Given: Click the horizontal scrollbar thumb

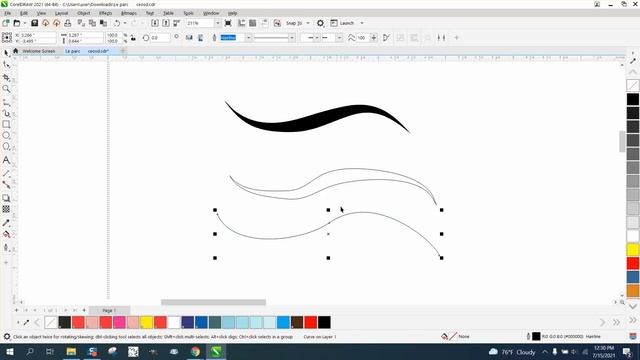Looking at the screenshot, I should (213, 302).
